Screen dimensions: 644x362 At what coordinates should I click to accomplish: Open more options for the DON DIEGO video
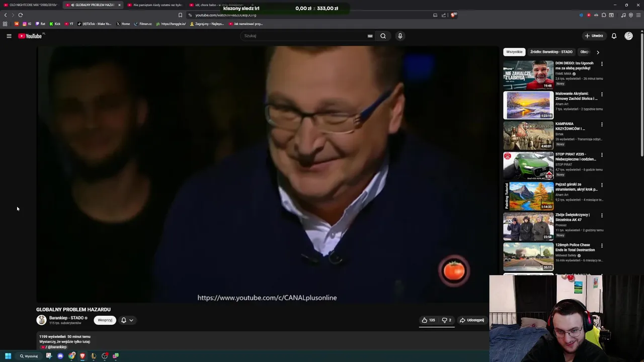[602, 64]
